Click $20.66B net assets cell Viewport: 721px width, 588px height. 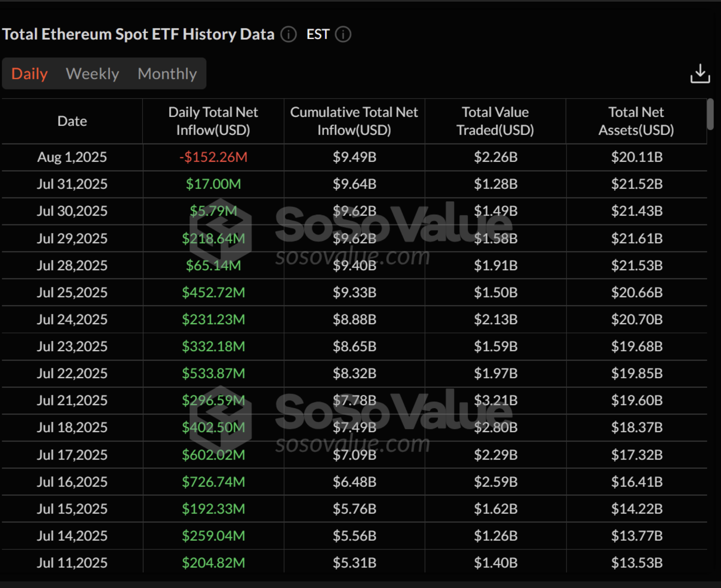(637, 292)
